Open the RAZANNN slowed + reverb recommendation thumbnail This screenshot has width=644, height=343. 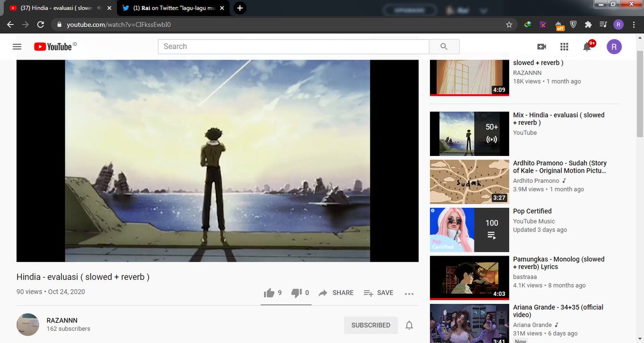tap(470, 77)
